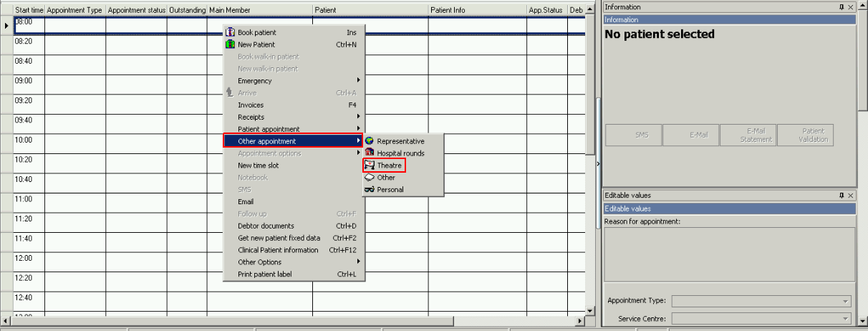Click inside Reason for appointment text area
This screenshot has height=331, width=868.
point(729,255)
